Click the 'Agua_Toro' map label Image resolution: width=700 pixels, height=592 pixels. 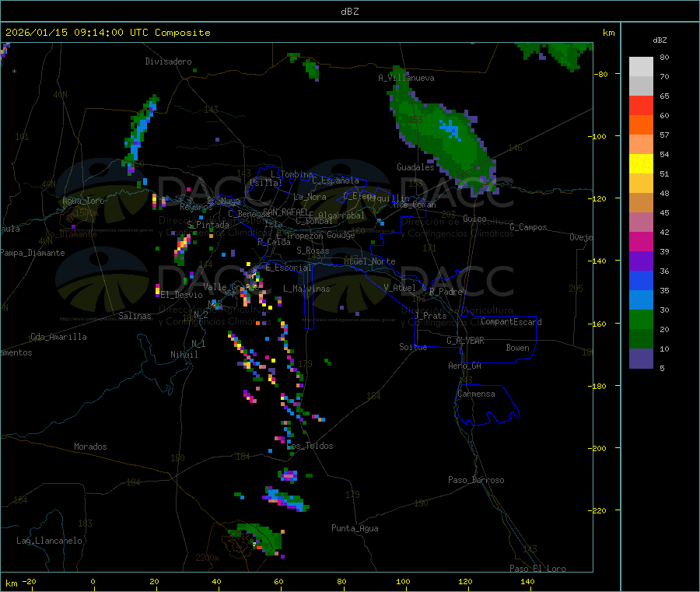pyautogui.click(x=83, y=201)
